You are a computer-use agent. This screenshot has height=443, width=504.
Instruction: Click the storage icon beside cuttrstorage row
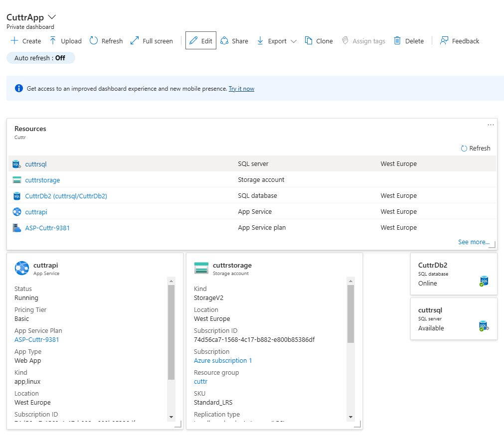[17, 180]
